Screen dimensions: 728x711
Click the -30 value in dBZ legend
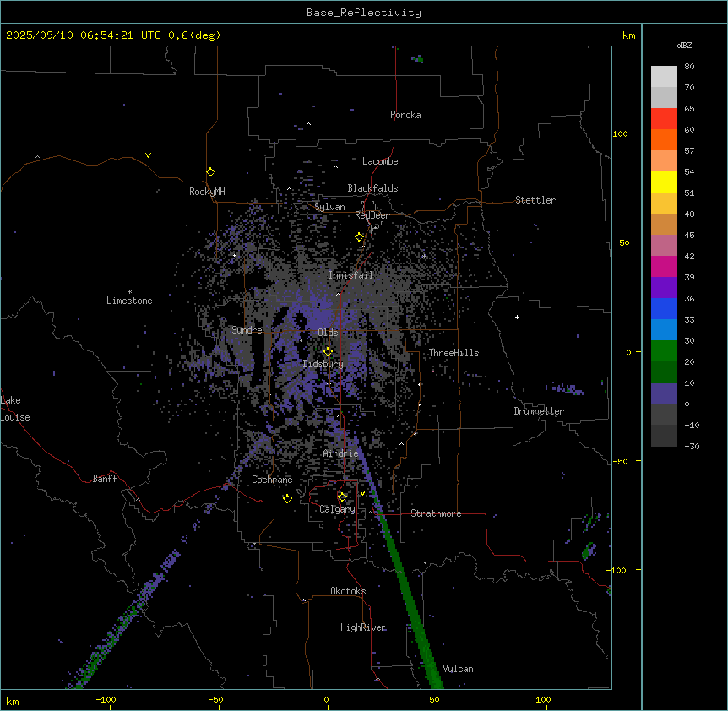692,447
